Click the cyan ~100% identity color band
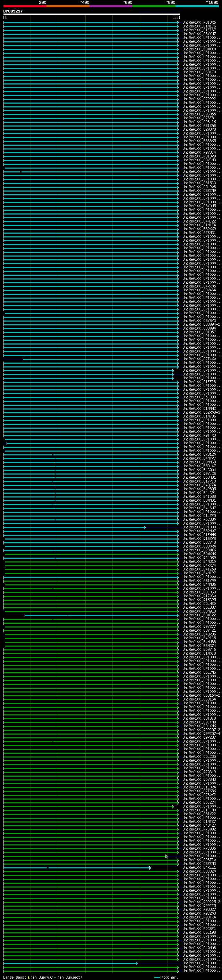Screen dimensions: 222x980 pyautogui.click(x=197, y=6)
